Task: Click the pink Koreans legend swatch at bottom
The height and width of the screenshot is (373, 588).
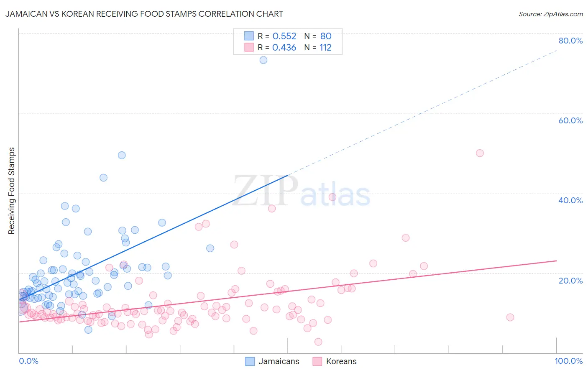Action: click(317, 361)
